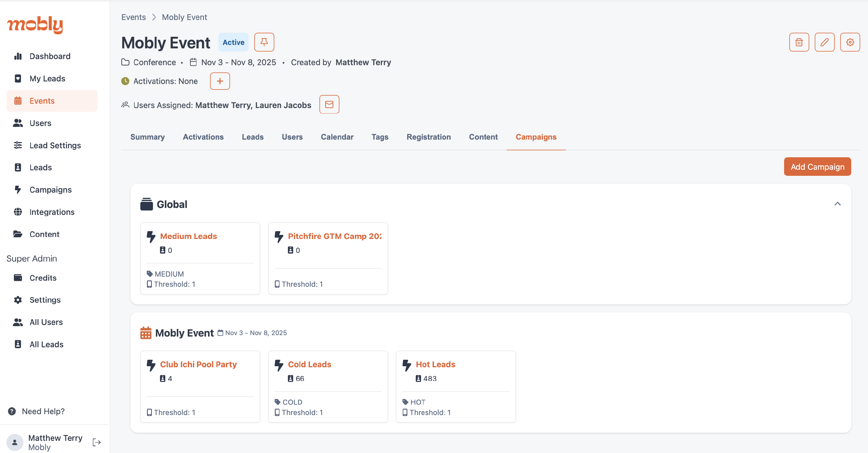The image size is (868, 453).
Task: Click the Add Campaign button
Action: [817, 167]
